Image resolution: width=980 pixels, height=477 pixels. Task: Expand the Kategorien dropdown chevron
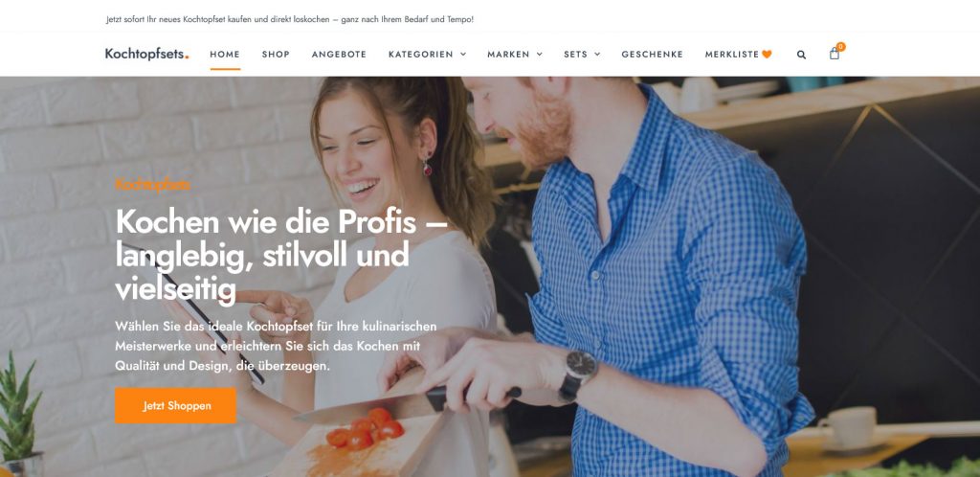[x=463, y=55]
